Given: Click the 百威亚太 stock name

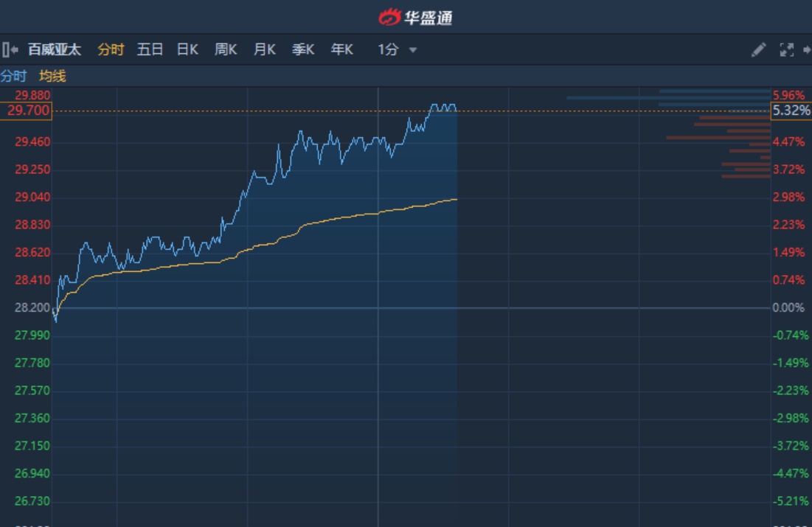Looking at the screenshot, I should pyautogui.click(x=55, y=50).
